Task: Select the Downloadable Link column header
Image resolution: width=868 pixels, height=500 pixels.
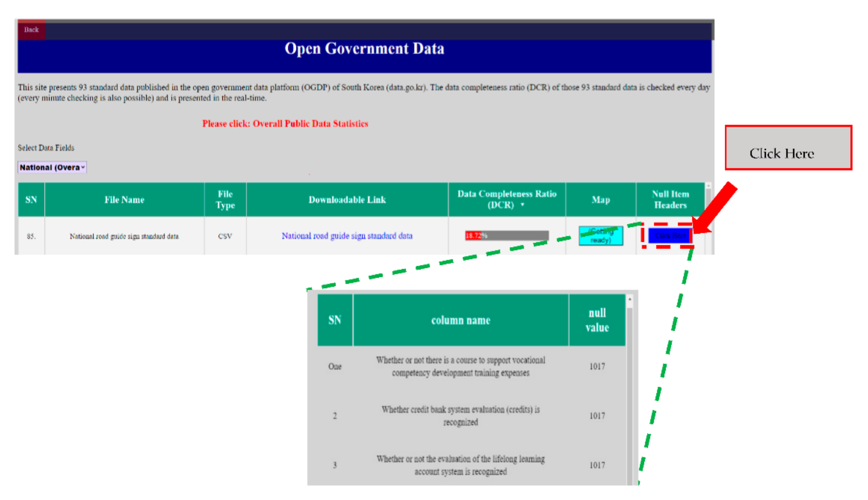Action: click(x=347, y=200)
